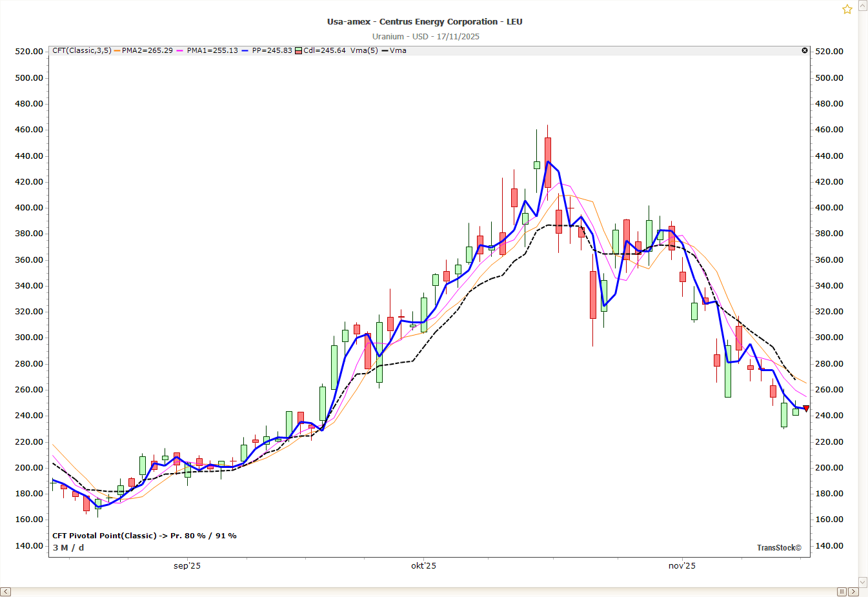Click the orange PMA2 line color swatch
The image size is (868, 597).
click(117, 50)
